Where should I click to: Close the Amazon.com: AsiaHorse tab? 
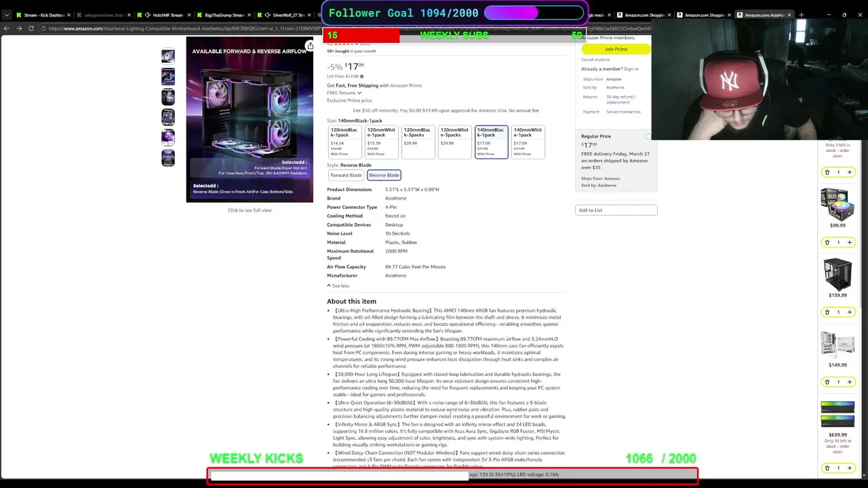[x=790, y=15]
